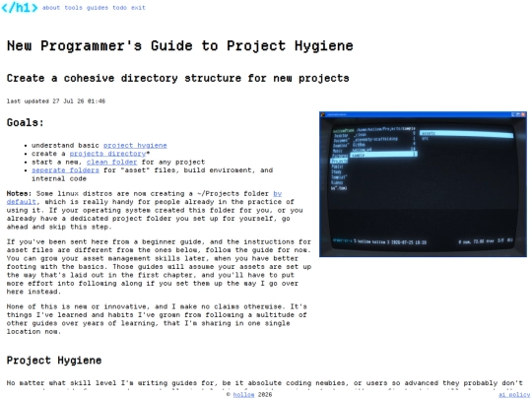532x399 pixels.
Task: Open the hollow footer link
Action: [243, 395]
